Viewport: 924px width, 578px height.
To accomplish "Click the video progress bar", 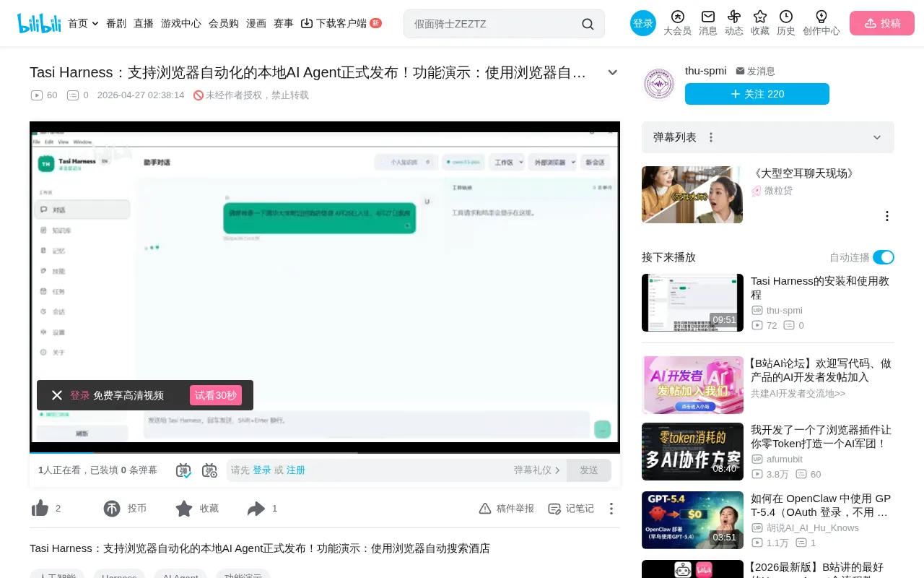I will 325,452.
